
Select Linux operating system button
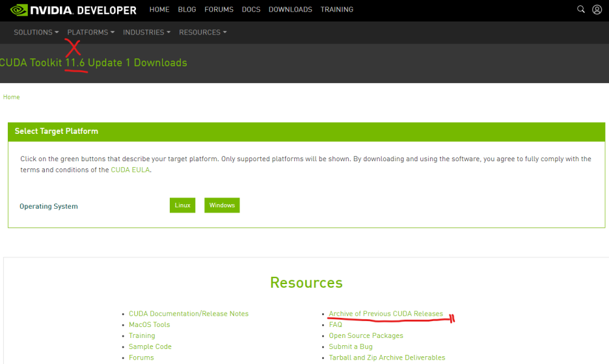pos(183,205)
